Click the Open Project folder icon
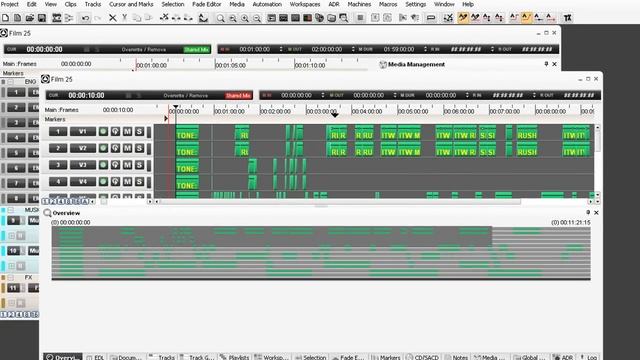 pyautogui.click(x=29, y=18)
